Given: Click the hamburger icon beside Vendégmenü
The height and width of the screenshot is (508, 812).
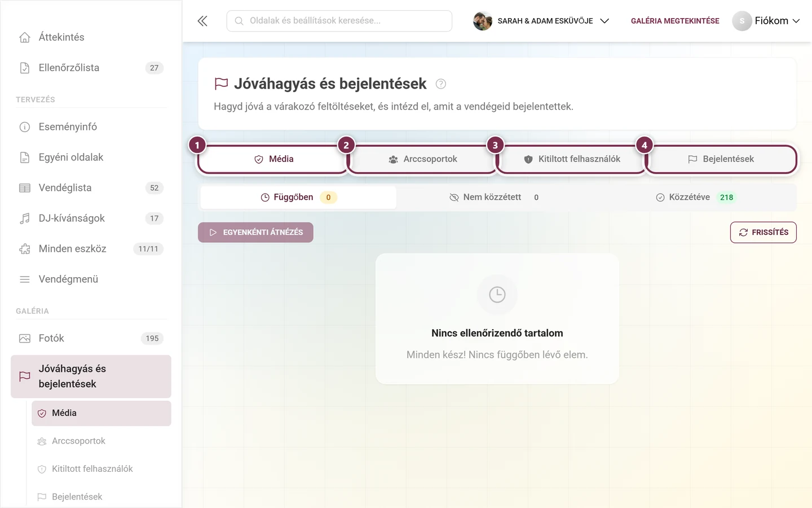Looking at the screenshot, I should tap(25, 279).
